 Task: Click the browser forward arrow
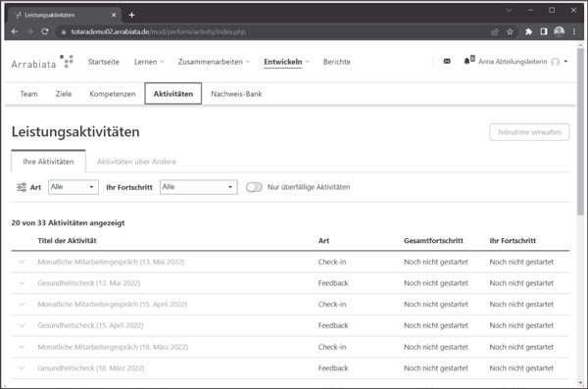pos(29,31)
